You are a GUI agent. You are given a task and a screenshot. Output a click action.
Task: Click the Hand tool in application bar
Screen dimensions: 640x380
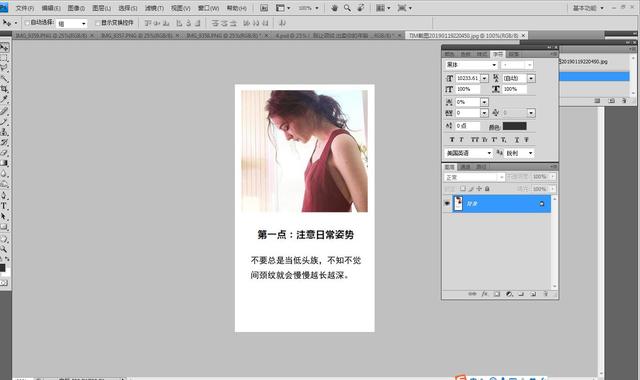tap(334, 8)
